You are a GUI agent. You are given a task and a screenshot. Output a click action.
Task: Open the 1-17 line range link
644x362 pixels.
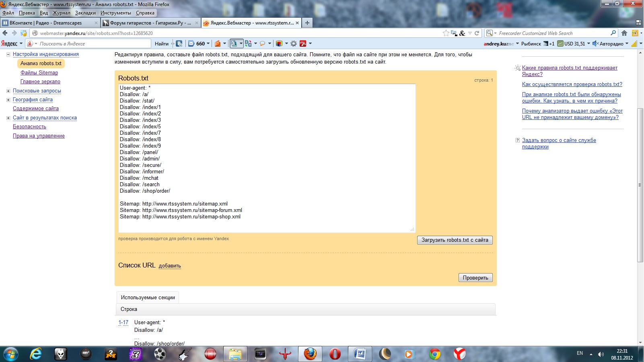pyautogui.click(x=123, y=323)
